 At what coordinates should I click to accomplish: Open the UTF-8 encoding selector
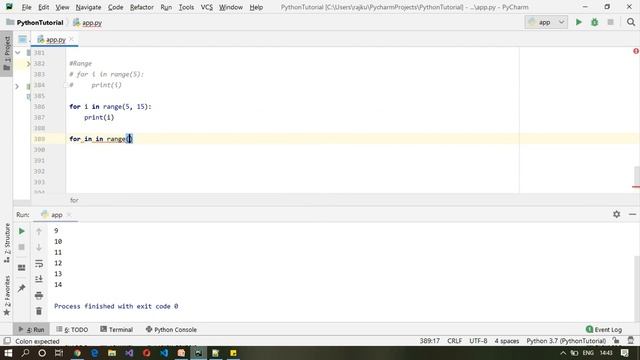click(x=478, y=340)
